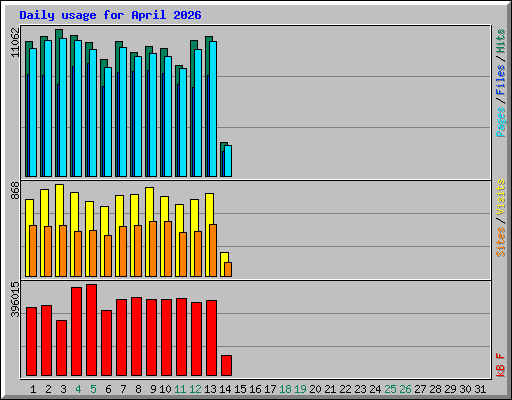Click green weekend day 11 label
The width and height of the screenshot is (512, 400).
pyautogui.click(x=180, y=389)
